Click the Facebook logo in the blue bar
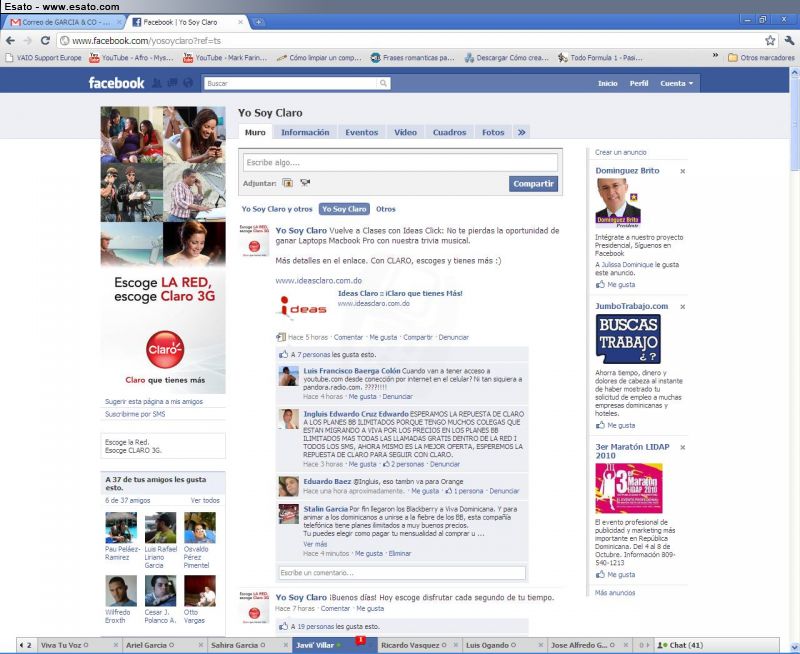 pyautogui.click(x=116, y=83)
